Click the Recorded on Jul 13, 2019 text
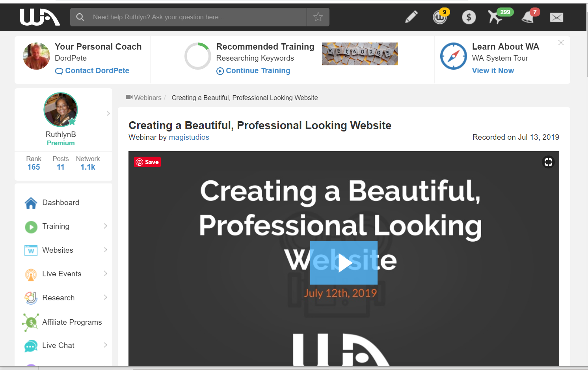588x370 pixels. [516, 137]
